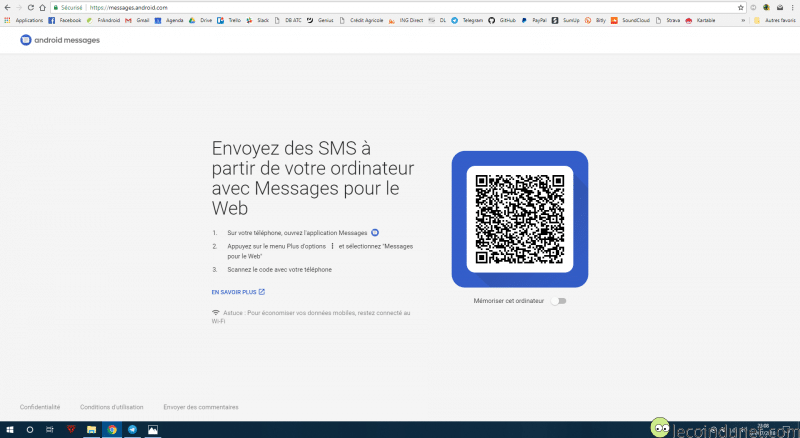
Task: Bookmark this page with the star icon
Action: (741, 8)
